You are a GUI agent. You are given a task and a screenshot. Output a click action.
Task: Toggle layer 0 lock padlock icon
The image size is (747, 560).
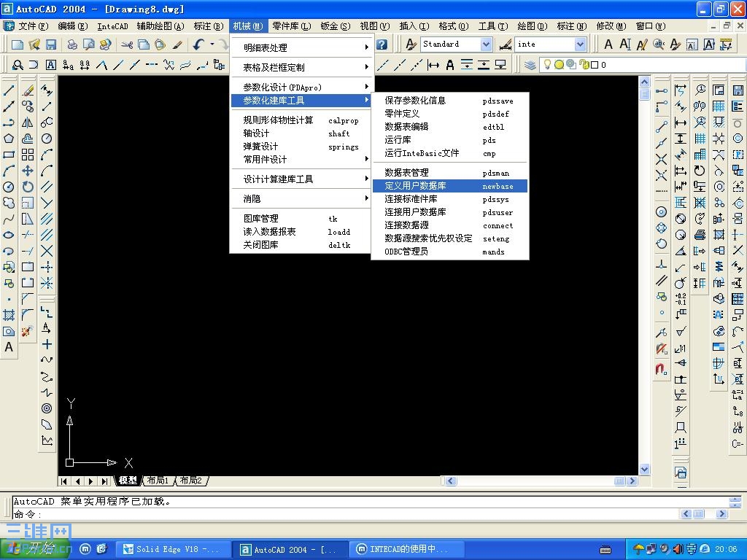583,65
